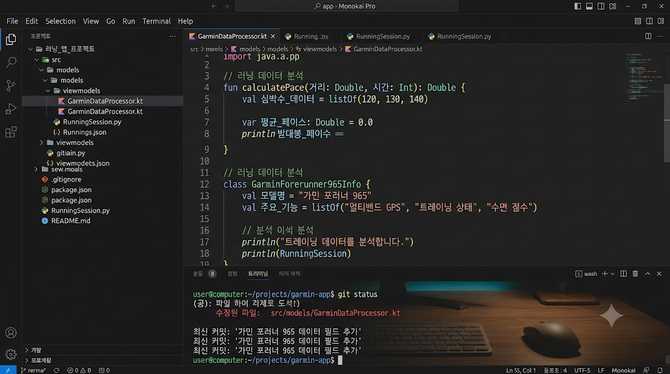Open the Edit menu
This screenshot has width=670, height=374.
(31, 21)
